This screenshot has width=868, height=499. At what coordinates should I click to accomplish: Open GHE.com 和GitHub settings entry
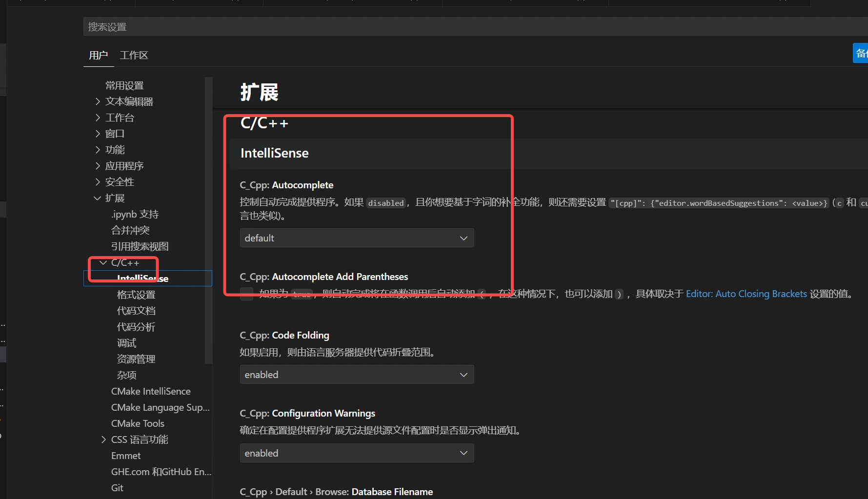tap(161, 472)
